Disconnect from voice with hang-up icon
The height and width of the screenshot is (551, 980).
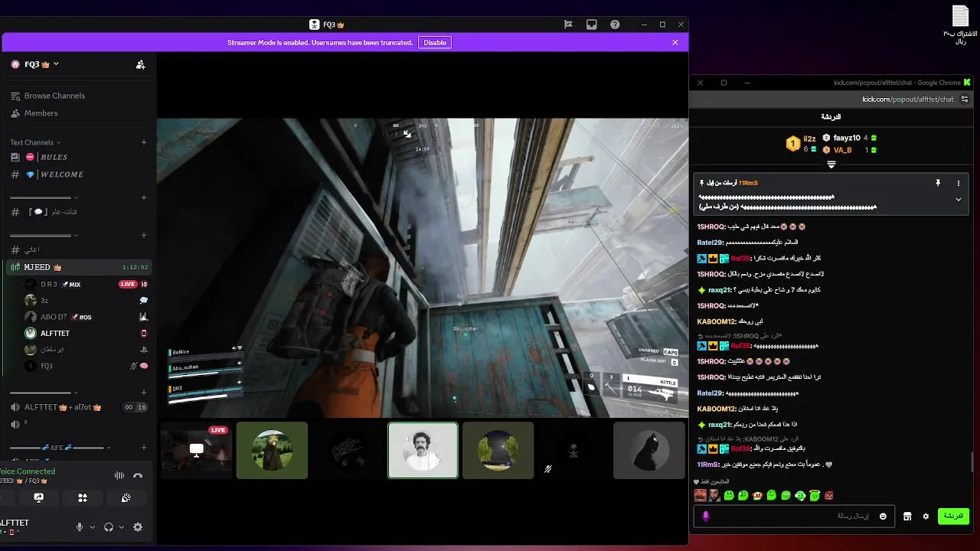coord(138,475)
